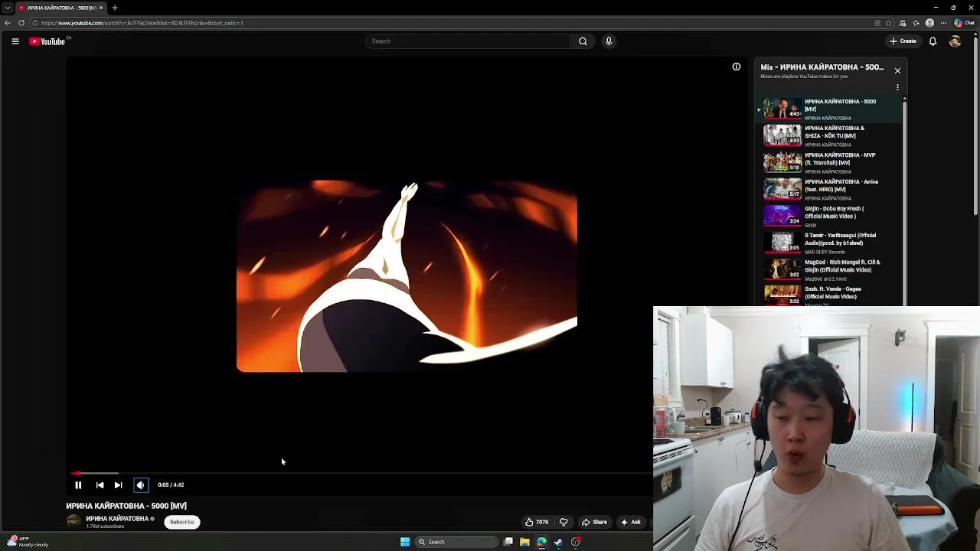Select B Tamir - Yariltsaagui audio
Screen dimensions: 980x551
pyautogui.click(x=831, y=243)
